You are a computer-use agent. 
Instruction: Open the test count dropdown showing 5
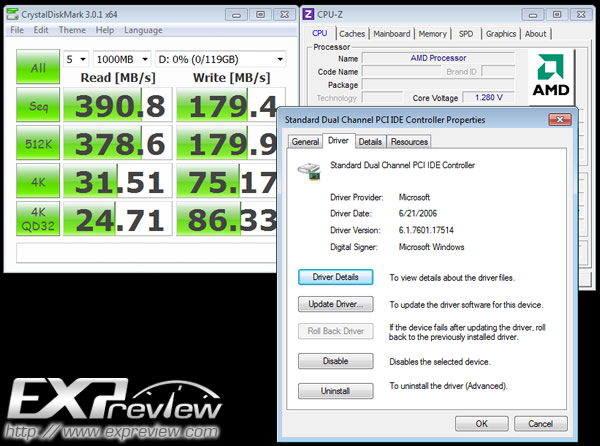[75, 59]
